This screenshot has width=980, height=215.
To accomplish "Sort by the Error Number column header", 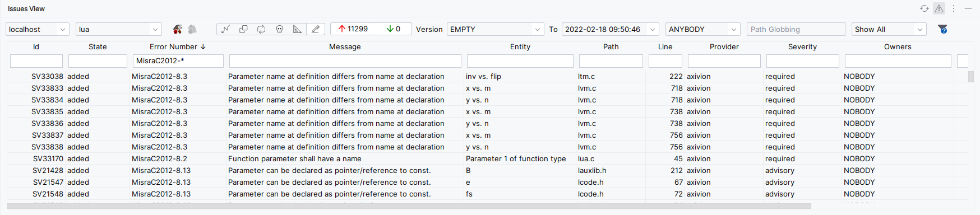I will click(178, 46).
